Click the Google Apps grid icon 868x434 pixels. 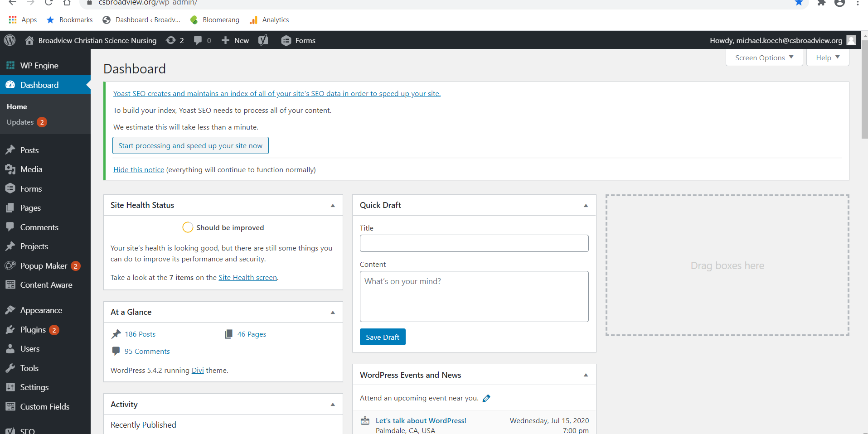tap(12, 19)
